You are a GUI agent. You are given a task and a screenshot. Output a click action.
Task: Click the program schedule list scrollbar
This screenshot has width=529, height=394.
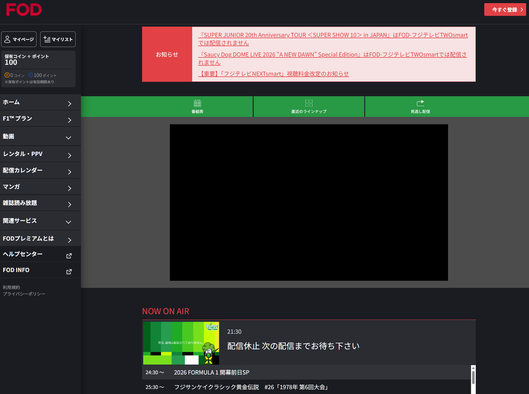click(473, 379)
